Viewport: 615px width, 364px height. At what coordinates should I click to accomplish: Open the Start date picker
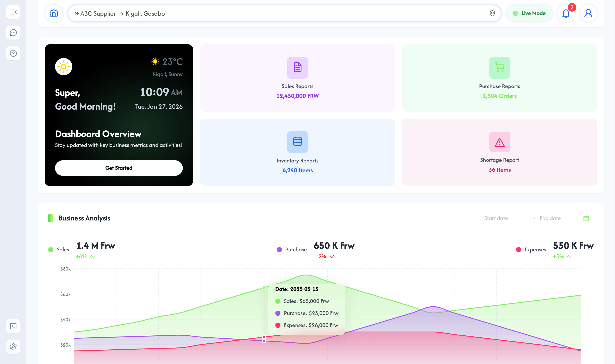496,218
